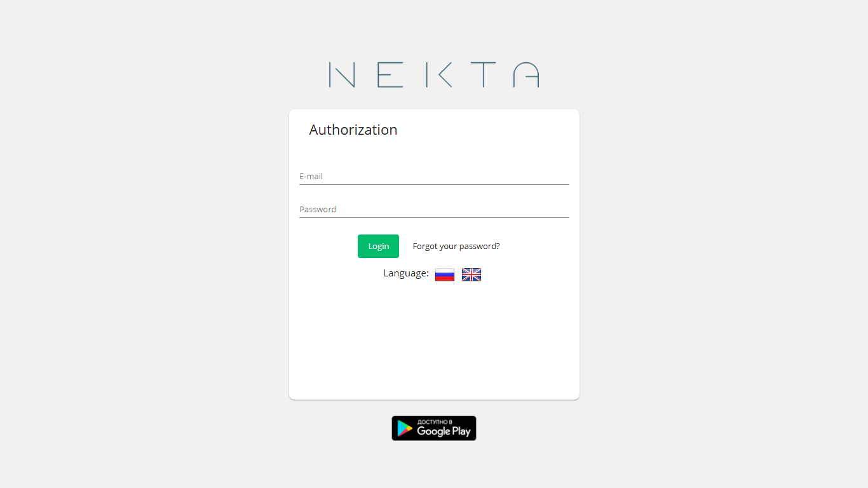Focus the Password input field
Screen dimensions: 868x488
[434, 209]
